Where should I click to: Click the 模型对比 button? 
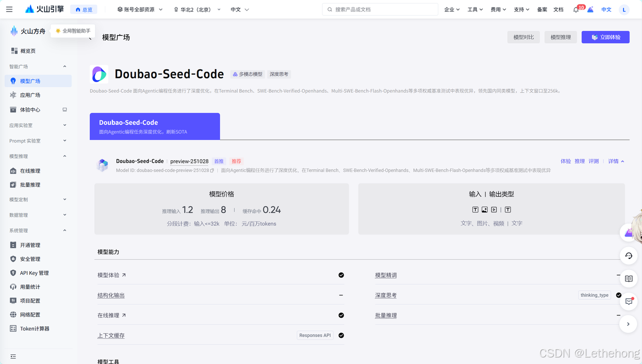524,37
